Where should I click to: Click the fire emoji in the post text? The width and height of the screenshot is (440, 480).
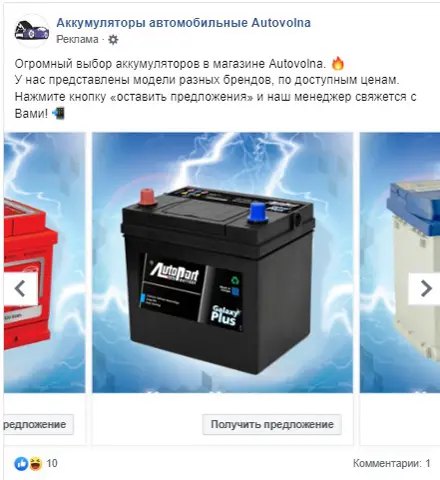tap(338, 63)
